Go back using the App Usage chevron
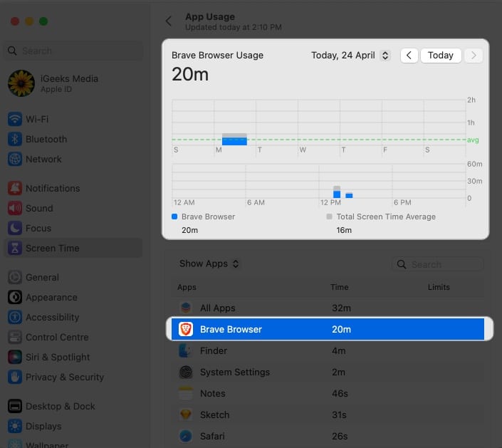This screenshot has width=502, height=448. coord(169,21)
